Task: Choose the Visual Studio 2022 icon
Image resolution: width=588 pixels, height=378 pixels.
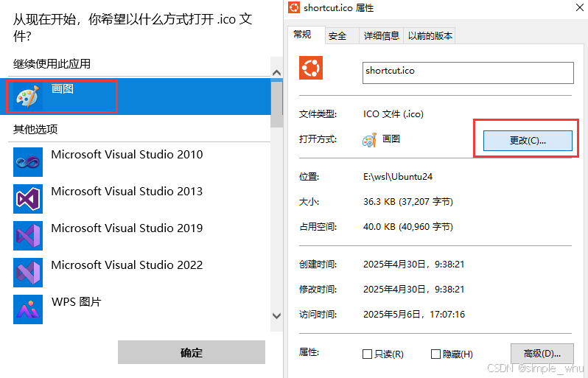Action: [28, 273]
